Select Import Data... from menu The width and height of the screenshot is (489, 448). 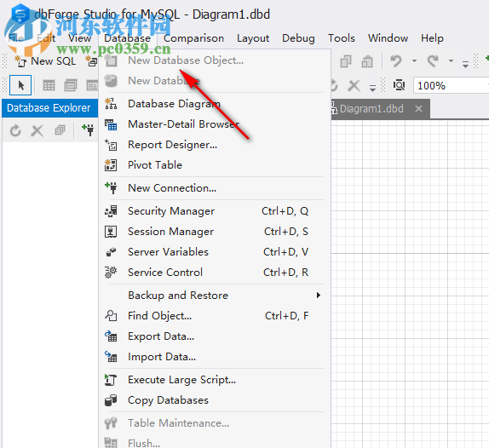(x=214, y=357)
